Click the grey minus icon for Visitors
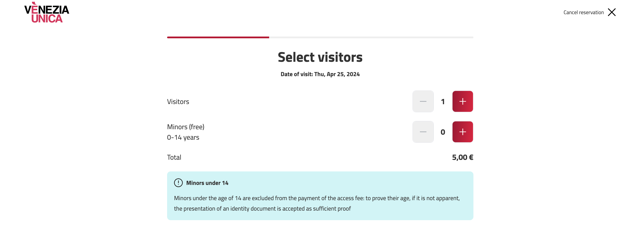This screenshot has height=248, width=644. (x=423, y=101)
